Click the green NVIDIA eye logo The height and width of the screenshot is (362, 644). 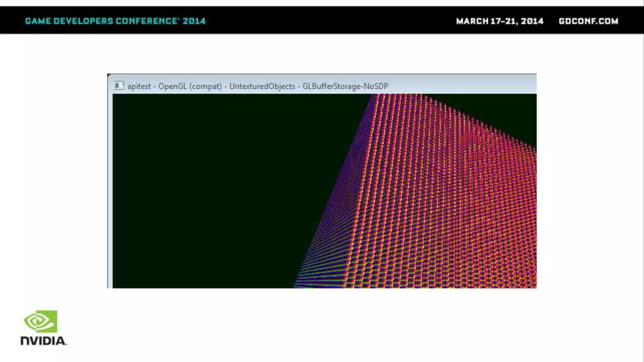coord(41,321)
